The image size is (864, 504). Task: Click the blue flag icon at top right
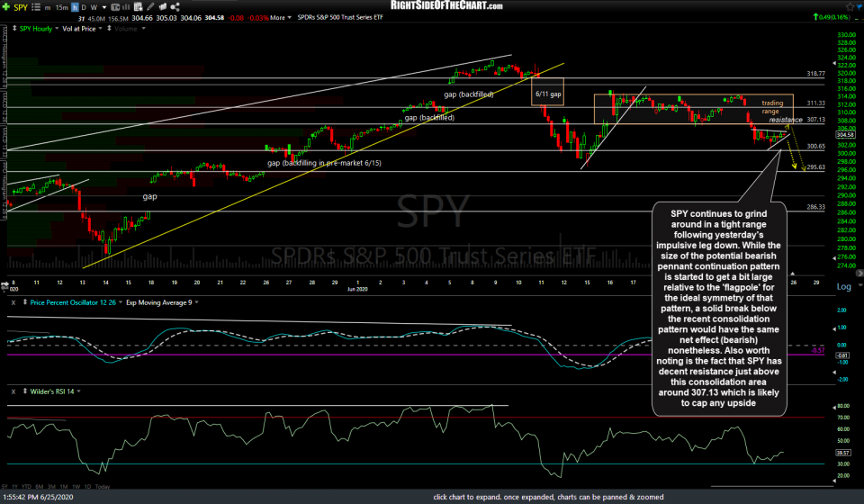859,6
